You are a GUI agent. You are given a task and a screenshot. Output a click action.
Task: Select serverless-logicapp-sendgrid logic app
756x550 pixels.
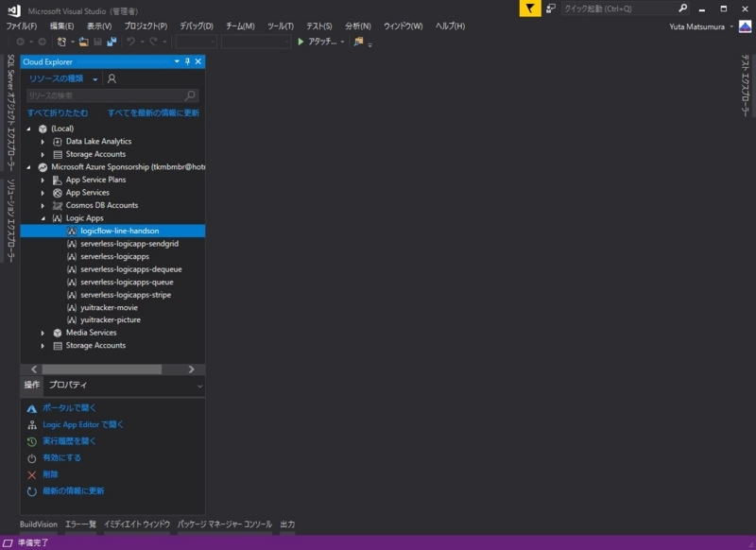point(129,244)
